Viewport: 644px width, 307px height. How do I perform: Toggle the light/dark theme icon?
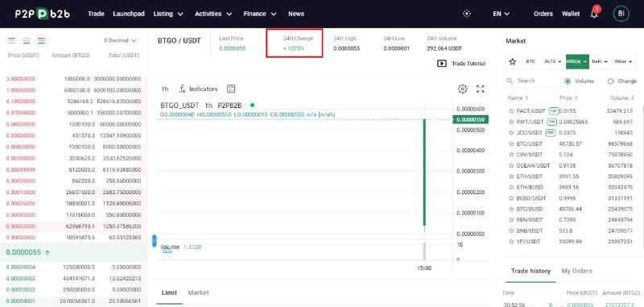467,14
